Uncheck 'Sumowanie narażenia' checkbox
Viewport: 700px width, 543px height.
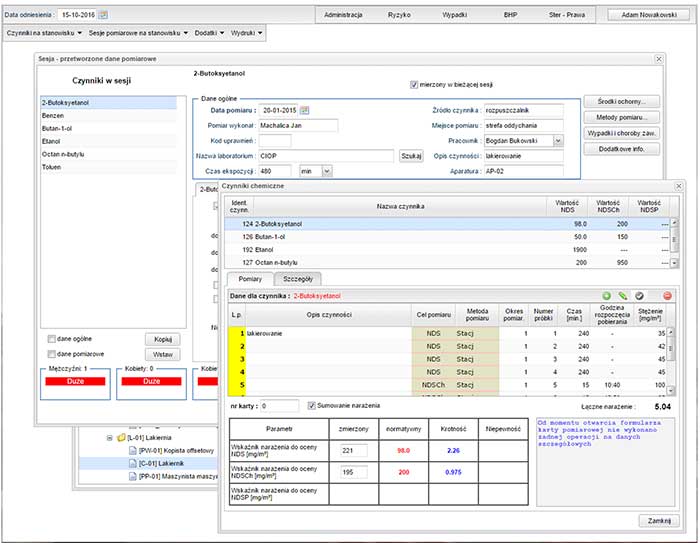(311, 405)
